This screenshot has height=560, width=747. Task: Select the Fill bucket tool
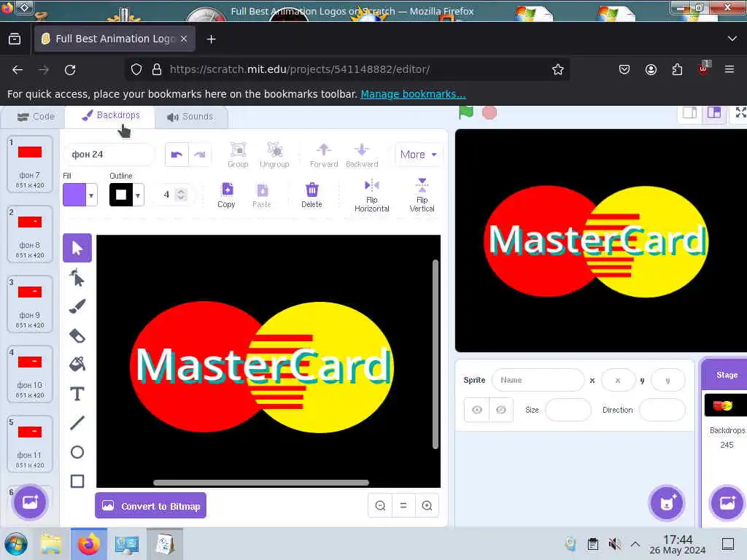coord(77,365)
